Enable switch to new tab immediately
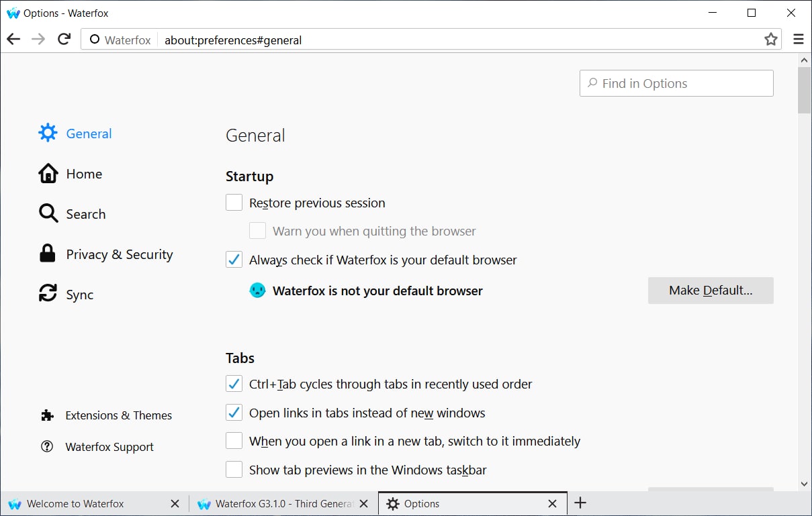The width and height of the screenshot is (812, 516). (x=234, y=441)
